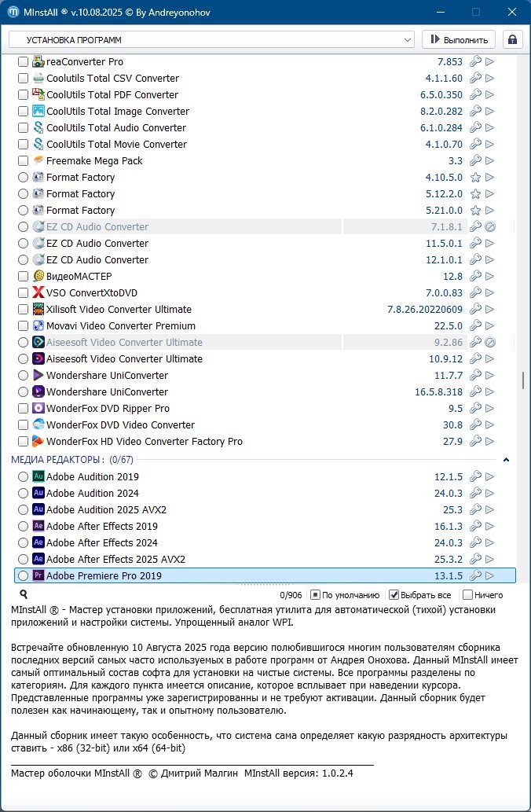This screenshot has width=531, height=812.
Task: Click Adobe After Effects 2019 entry
Action: click(102, 526)
